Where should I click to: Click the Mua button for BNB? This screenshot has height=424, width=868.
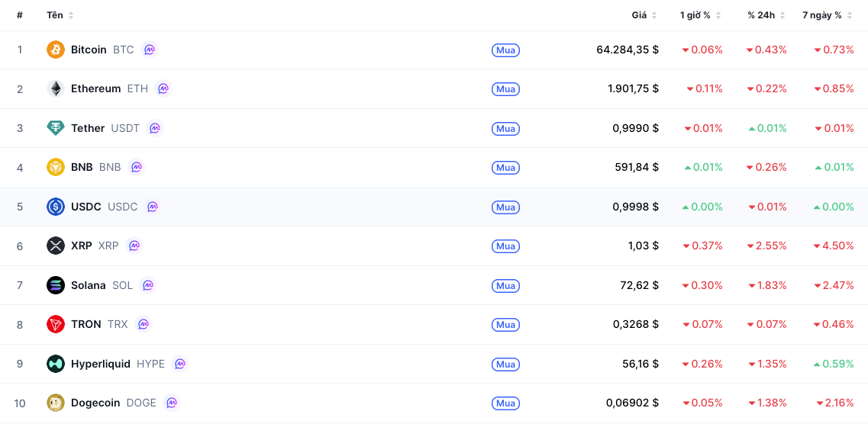505,168
